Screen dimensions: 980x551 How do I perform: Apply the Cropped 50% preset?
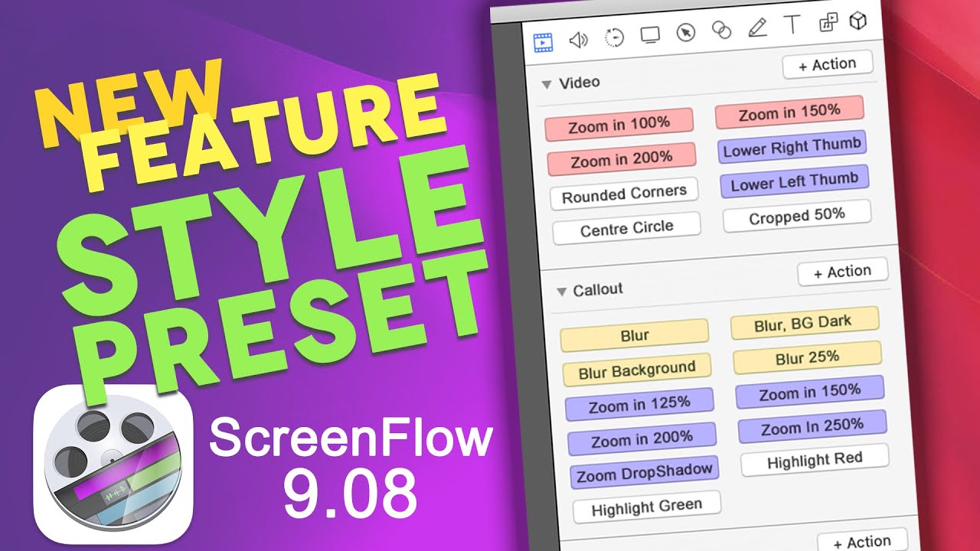click(x=797, y=217)
